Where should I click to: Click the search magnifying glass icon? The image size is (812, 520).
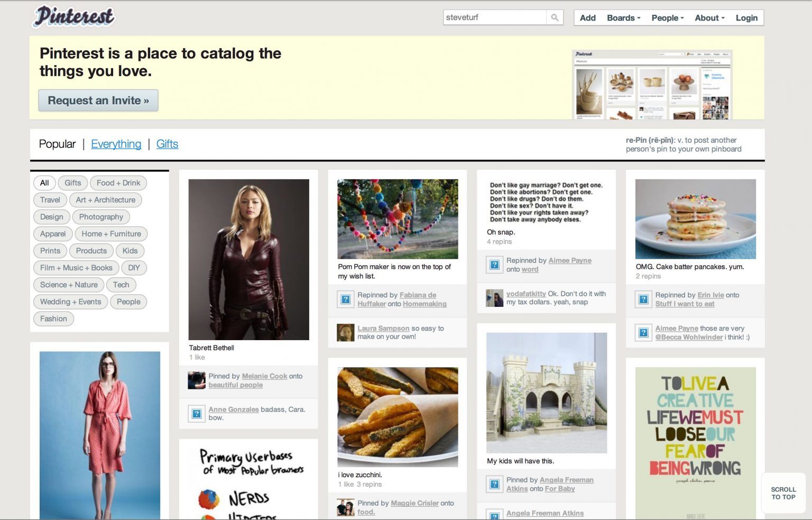tap(555, 17)
